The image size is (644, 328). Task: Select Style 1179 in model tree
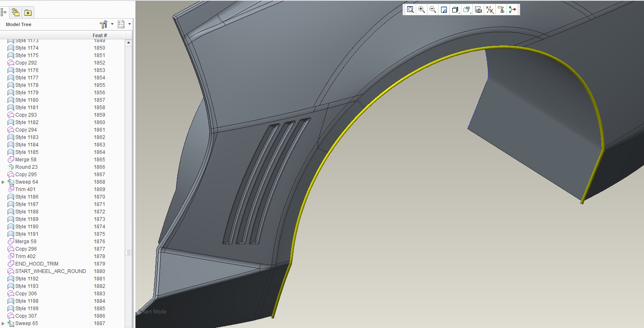tap(27, 93)
